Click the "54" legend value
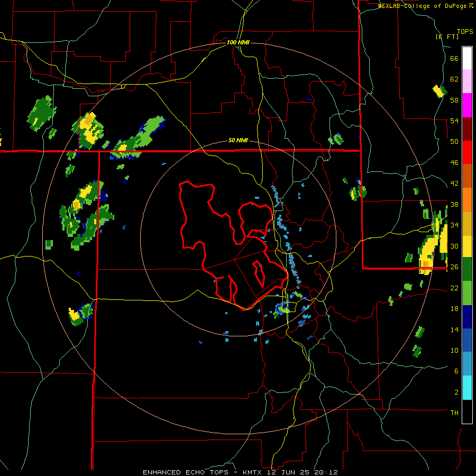The width and height of the screenshot is (476, 476). click(x=454, y=121)
